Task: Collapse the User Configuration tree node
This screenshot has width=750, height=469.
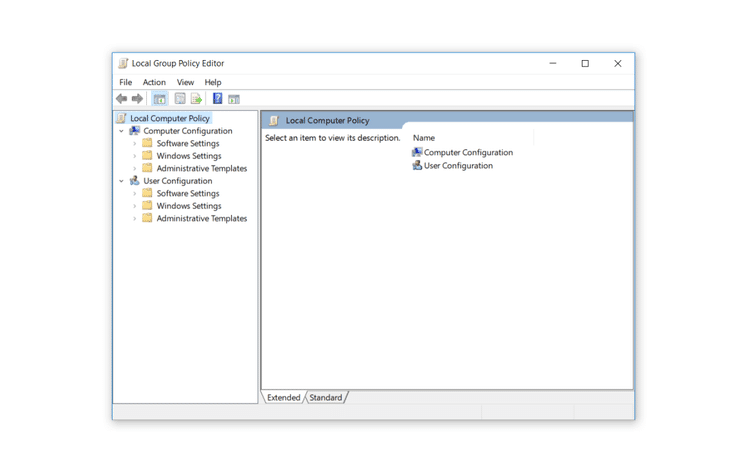Action: pyautogui.click(x=121, y=181)
